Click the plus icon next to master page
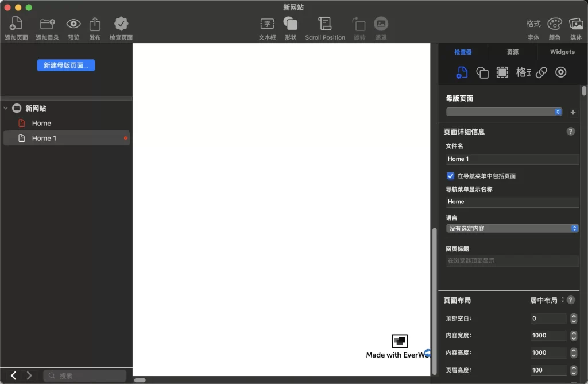588x384 pixels. [x=572, y=112]
